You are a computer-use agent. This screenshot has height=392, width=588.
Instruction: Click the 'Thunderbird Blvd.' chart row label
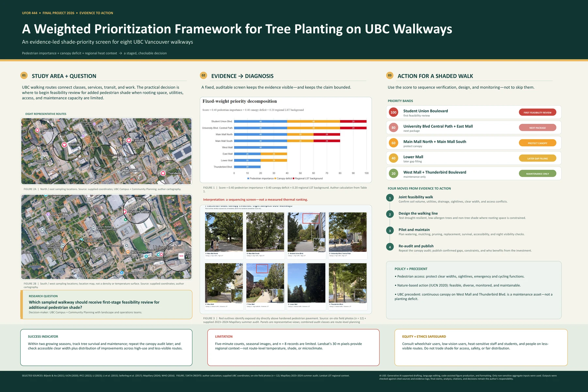(223, 167)
